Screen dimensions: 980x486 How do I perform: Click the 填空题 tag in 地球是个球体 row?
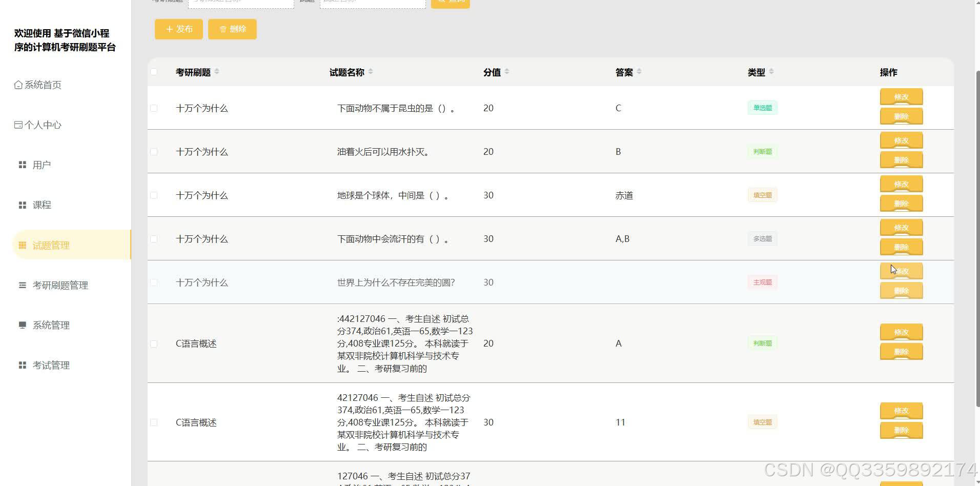(762, 195)
